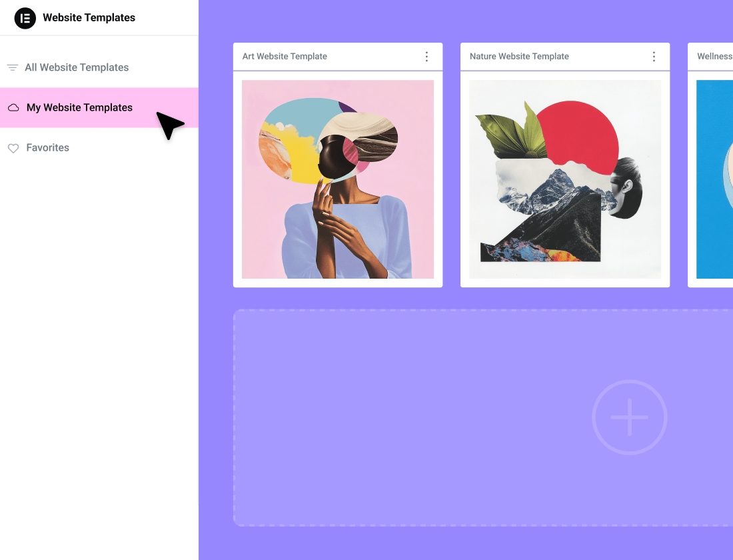Click the filter icon beside All Website Templates
The height and width of the screenshot is (560, 733).
click(13, 67)
